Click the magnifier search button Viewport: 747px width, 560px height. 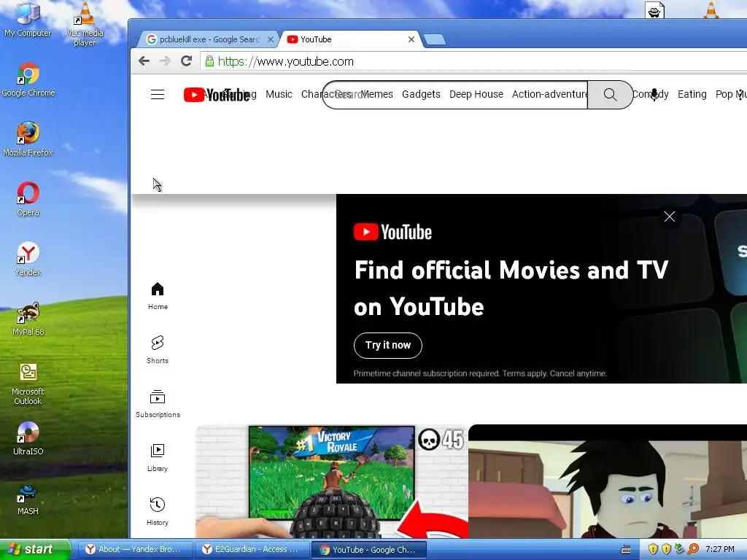(x=611, y=94)
